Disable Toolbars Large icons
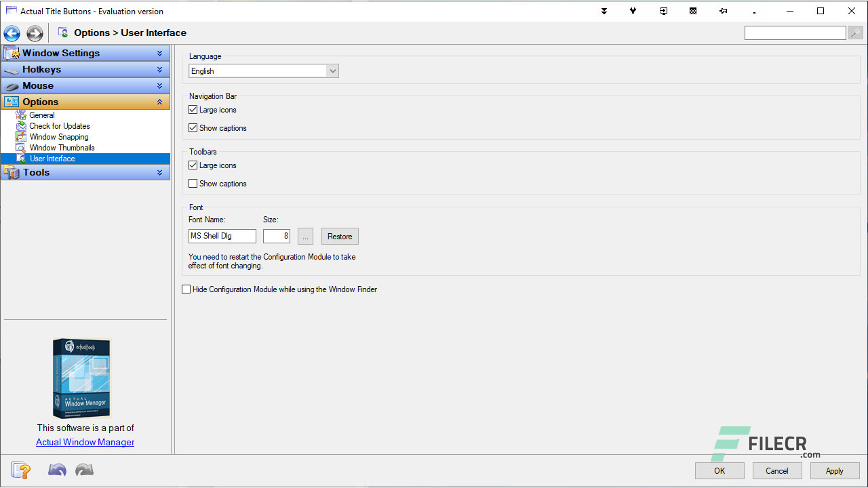Image resolution: width=868 pixels, height=488 pixels. [193, 165]
